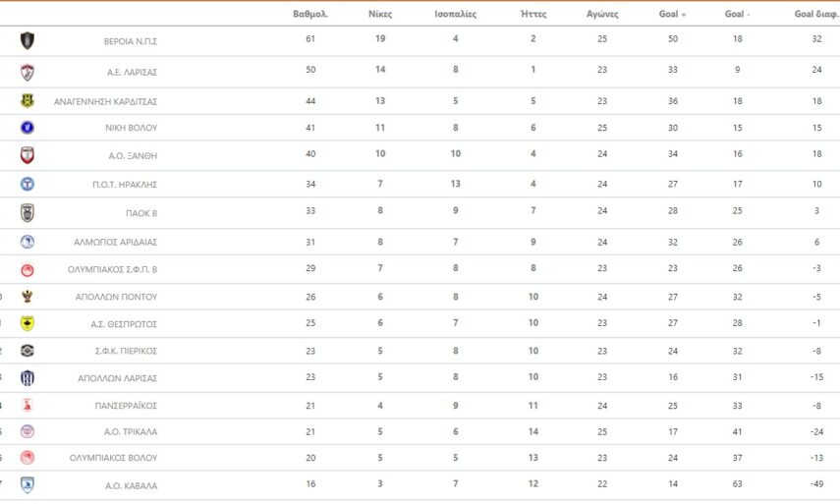The width and height of the screenshot is (840, 504).
Task: Click the ΟΛΥΜΠΙΑΚΟΣ Σ.Φ.Π. Β logo
Action: 28,270
